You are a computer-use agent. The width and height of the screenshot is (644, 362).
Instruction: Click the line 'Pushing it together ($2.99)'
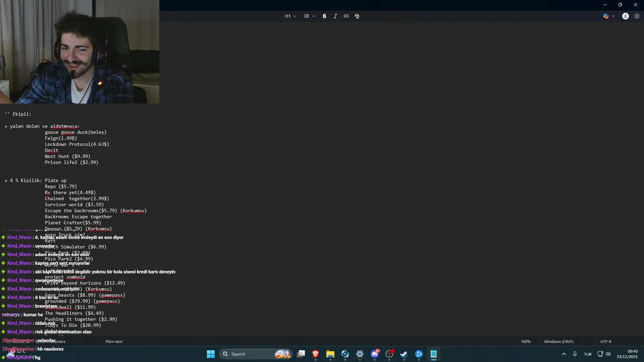click(x=81, y=319)
